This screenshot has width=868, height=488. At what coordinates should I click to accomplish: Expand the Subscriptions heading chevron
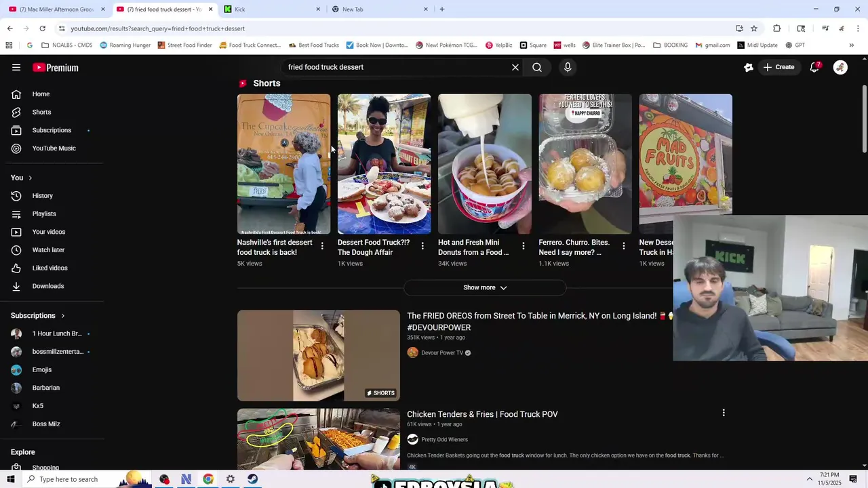pos(63,316)
